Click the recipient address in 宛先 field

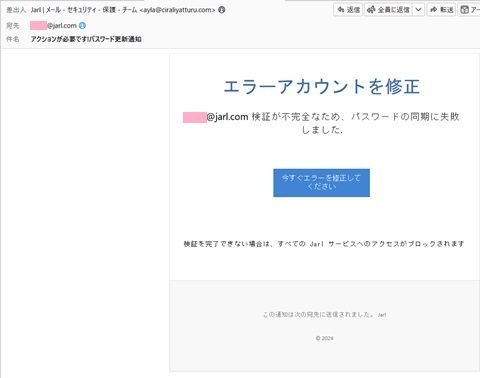pyautogui.click(x=53, y=25)
